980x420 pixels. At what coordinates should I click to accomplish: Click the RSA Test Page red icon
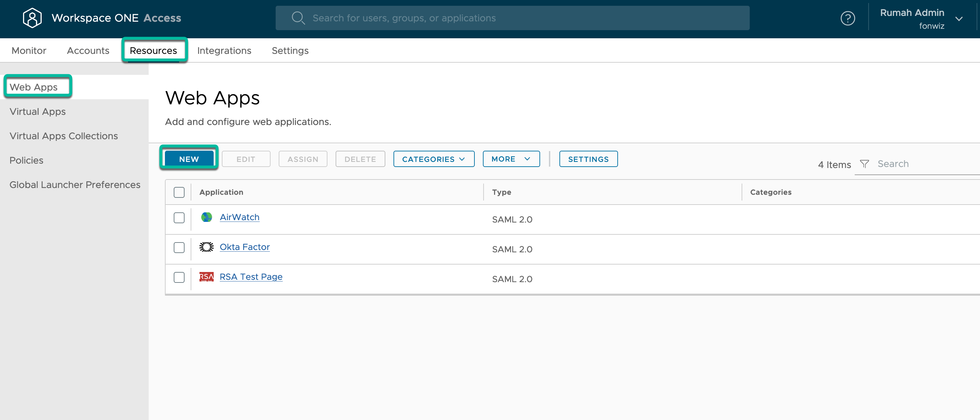(x=206, y=277)
